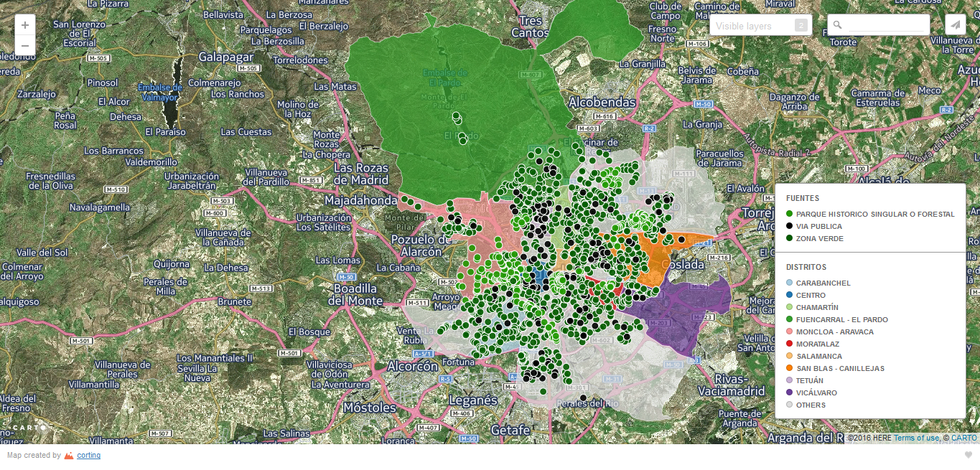
Task: Click inside the map search text field
Action: point(887,25)
